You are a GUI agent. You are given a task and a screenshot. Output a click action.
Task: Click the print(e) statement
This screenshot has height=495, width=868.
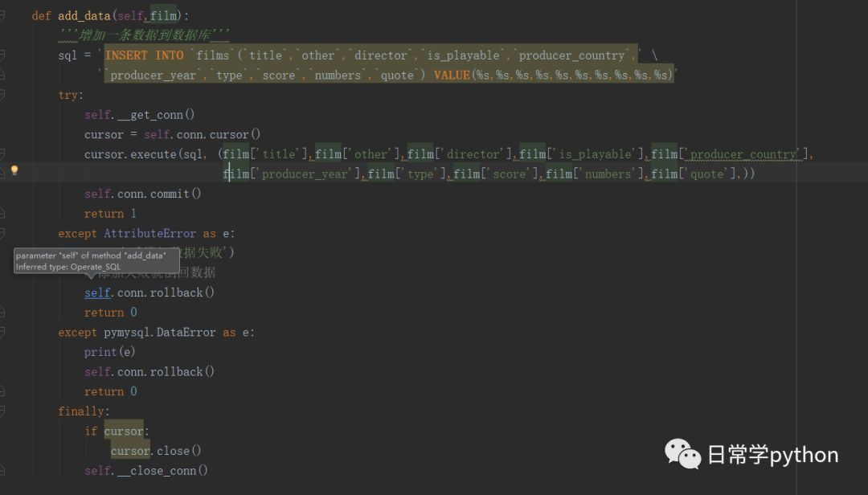pyautogui.click(x=109, y=352)
